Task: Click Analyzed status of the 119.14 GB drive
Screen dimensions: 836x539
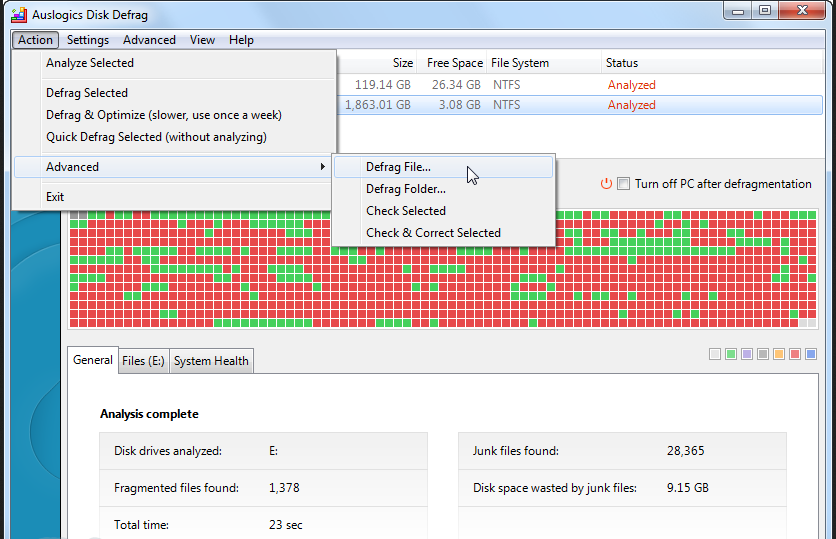Action: pos(632,85)
